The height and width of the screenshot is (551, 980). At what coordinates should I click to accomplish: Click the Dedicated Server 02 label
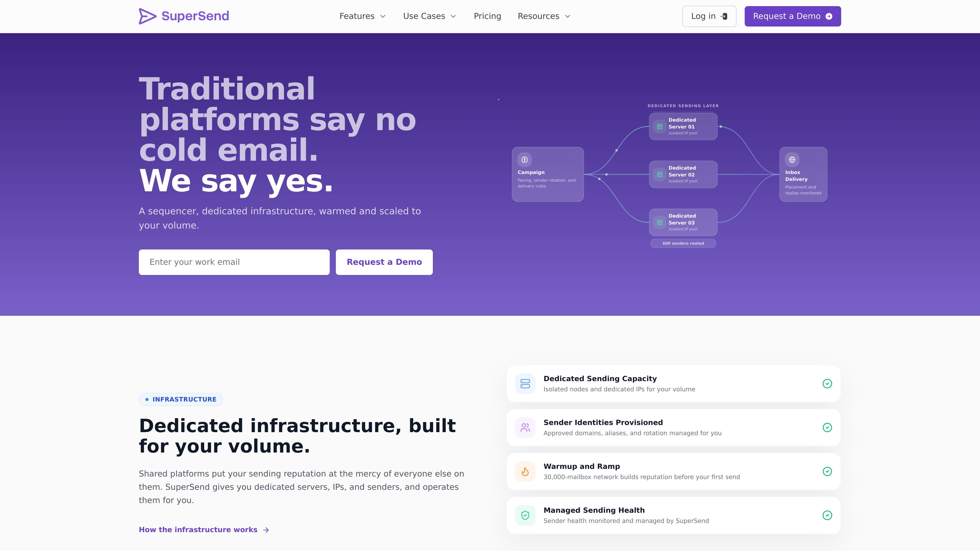point(682,171)
